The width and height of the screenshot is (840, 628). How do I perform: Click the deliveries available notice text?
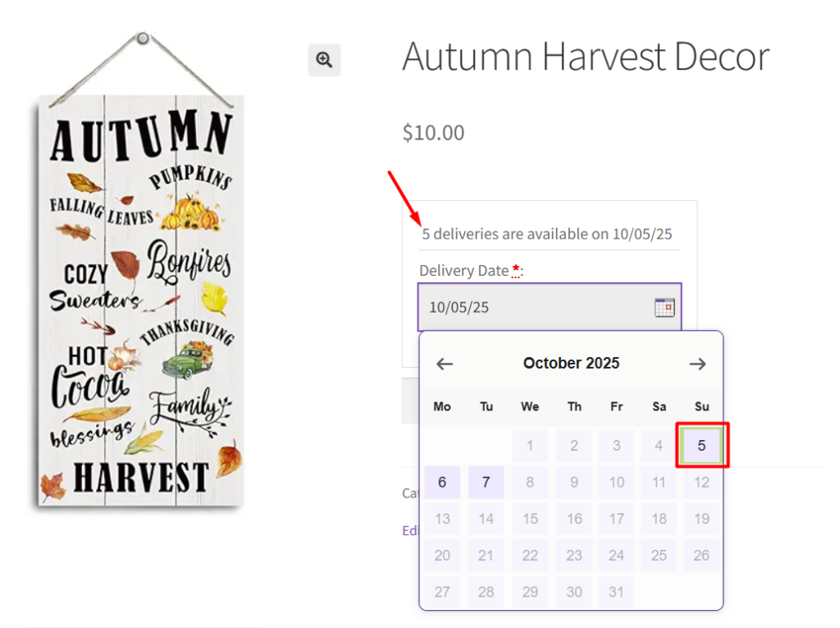tap(548, 234)
